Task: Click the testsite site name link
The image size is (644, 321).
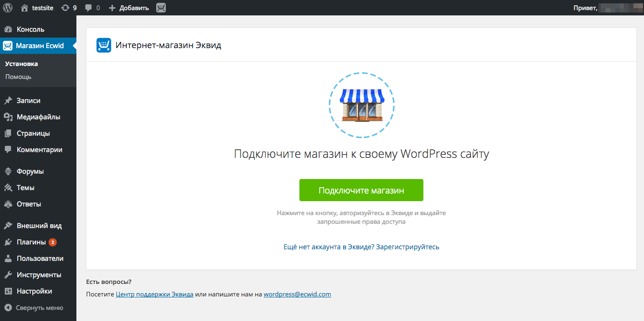Action: (42, 8)
